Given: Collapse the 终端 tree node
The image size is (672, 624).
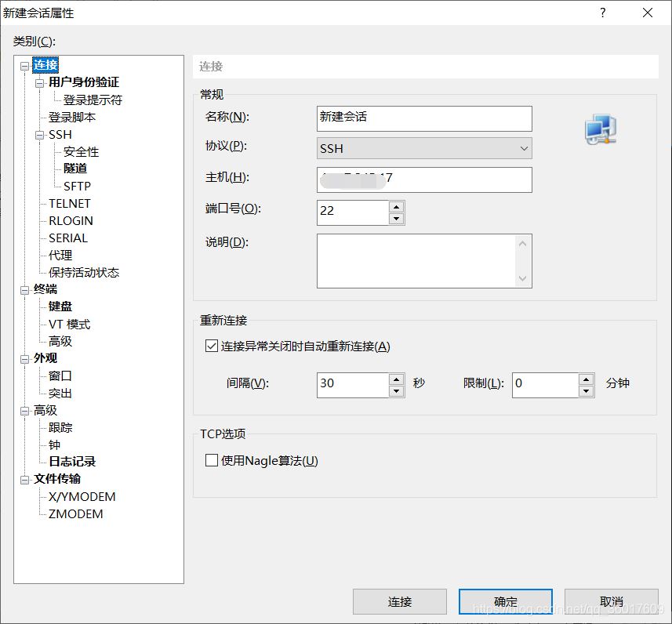Looking at the screenshot, I should tap(25, 290).
